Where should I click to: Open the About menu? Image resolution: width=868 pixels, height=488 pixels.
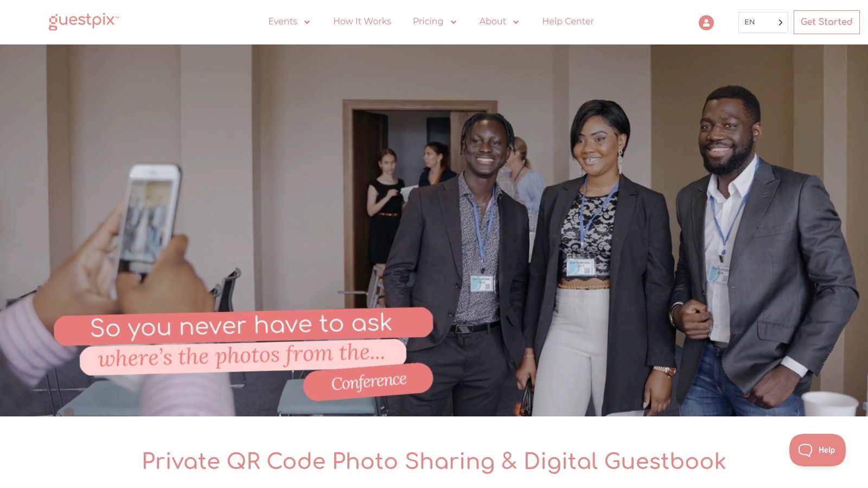[x=493, y=22]
